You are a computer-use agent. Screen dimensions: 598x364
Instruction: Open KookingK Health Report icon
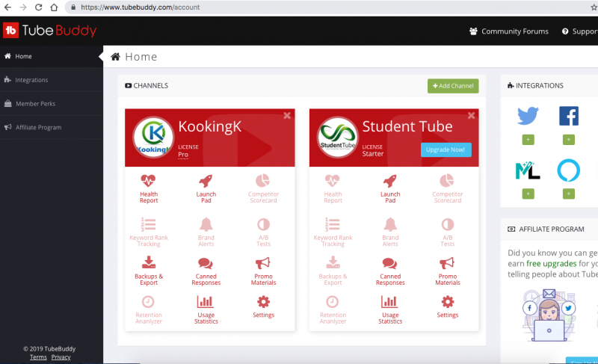149,182
